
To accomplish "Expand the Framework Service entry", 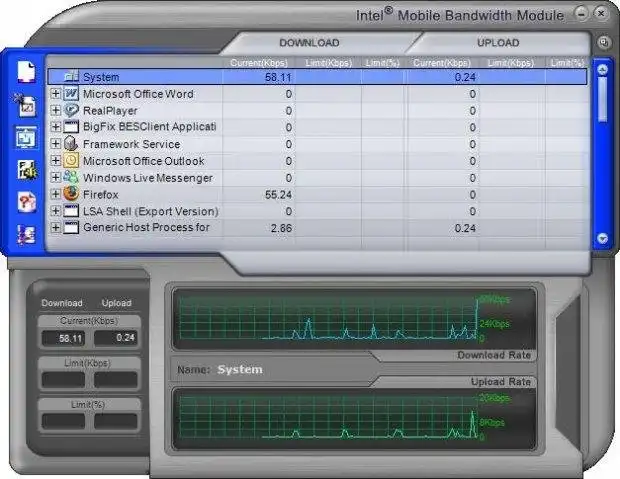I will point(56,144).
